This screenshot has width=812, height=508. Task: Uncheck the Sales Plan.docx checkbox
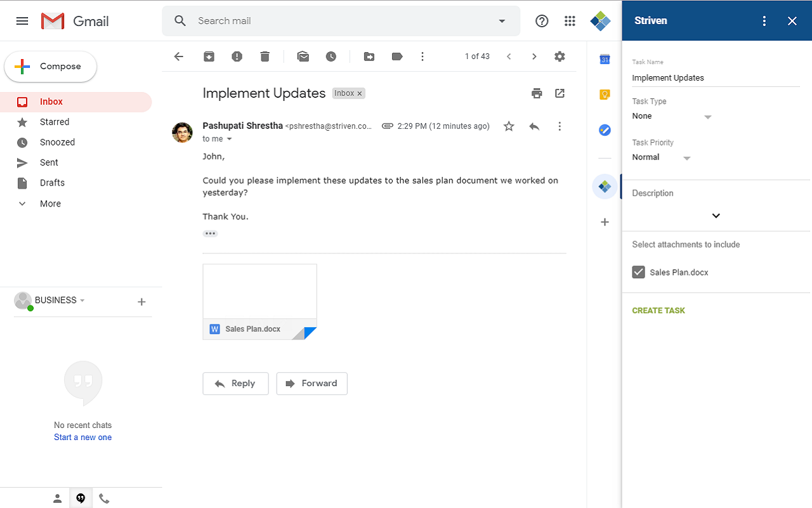(638, 272)
